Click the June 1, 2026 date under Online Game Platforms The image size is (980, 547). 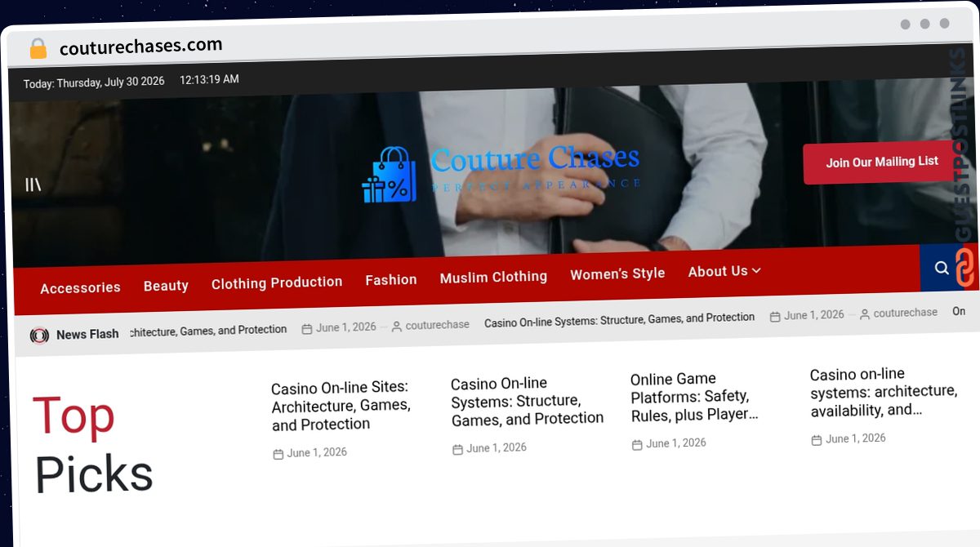(x=676, y=443)
